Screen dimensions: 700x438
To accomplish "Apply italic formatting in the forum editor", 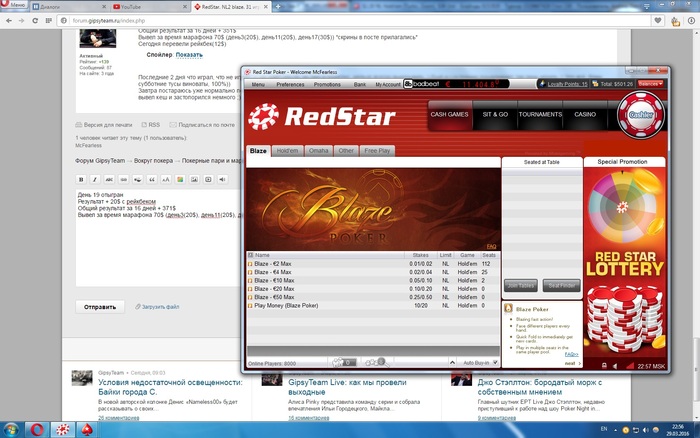I will [95, 179].
